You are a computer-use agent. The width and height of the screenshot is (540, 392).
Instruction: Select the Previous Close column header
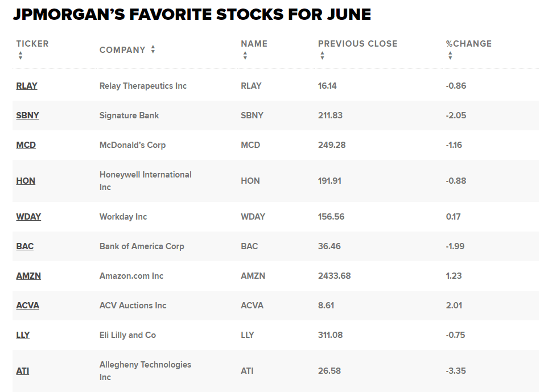357,44
